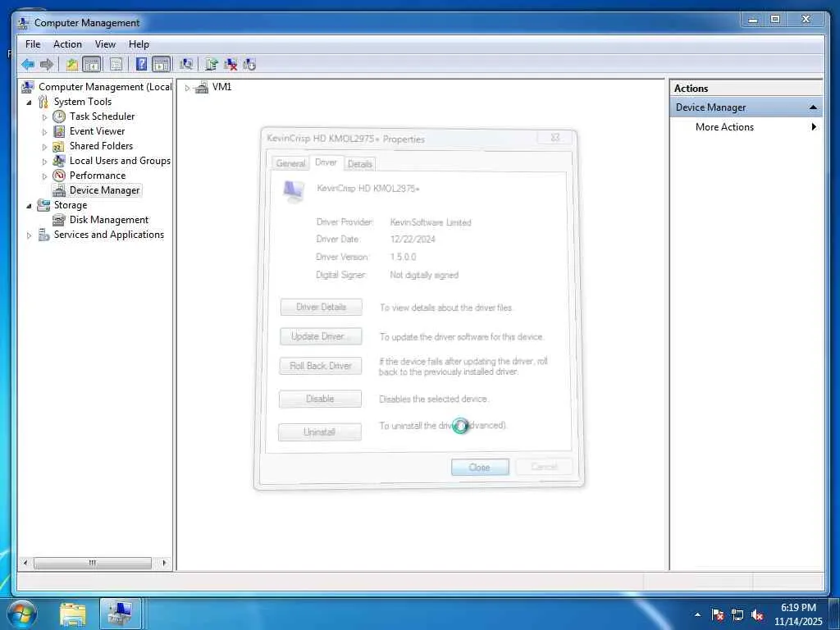Switch to the Details tab in Properties
The height and width of the screenshot is (630, 840).
(x=359, y=164)
